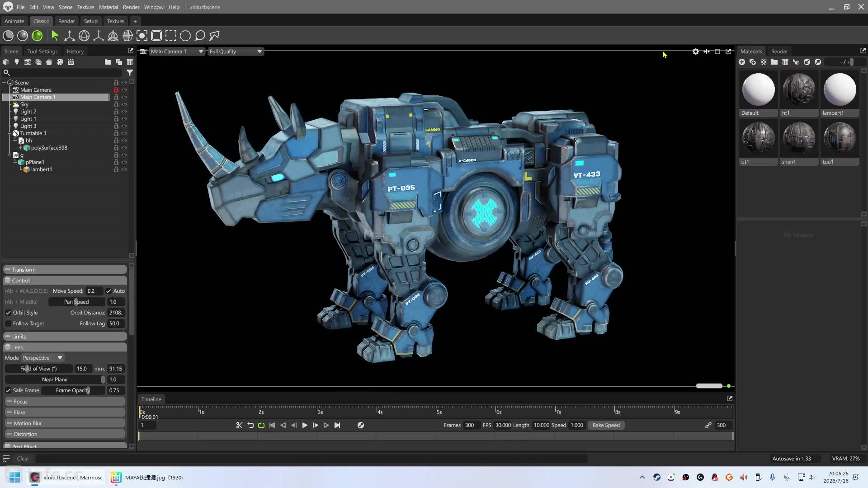Screen dimensions: 868x488
Task: Switch to the green full-quality shading sphere
Action: (37, 36)
